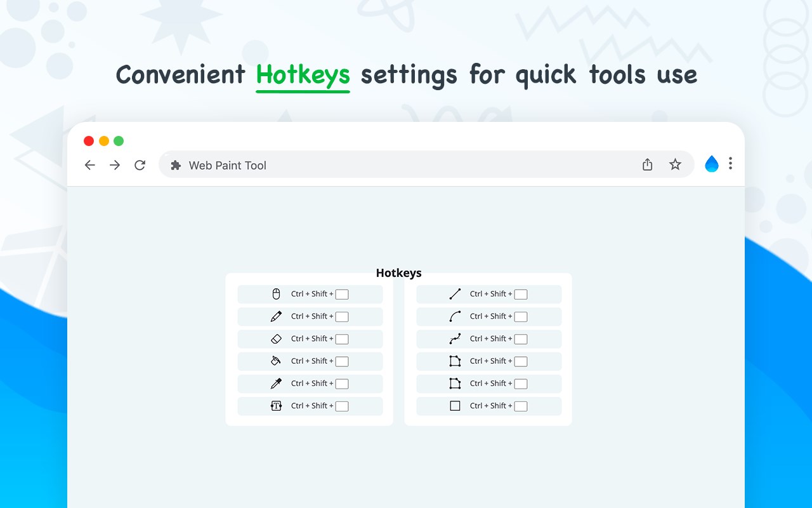Click the rectangle tool hotkey box
812x508 pixels.
tap(521, 406)
